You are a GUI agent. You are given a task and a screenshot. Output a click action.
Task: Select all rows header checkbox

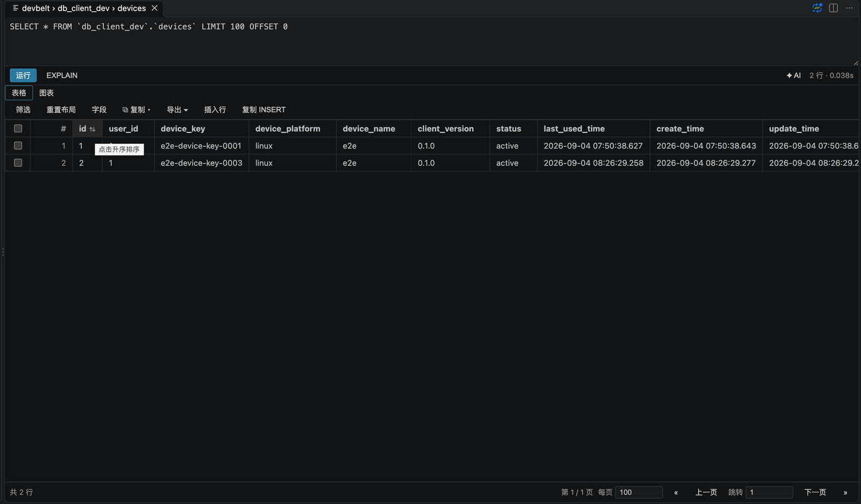pos(18,129)
